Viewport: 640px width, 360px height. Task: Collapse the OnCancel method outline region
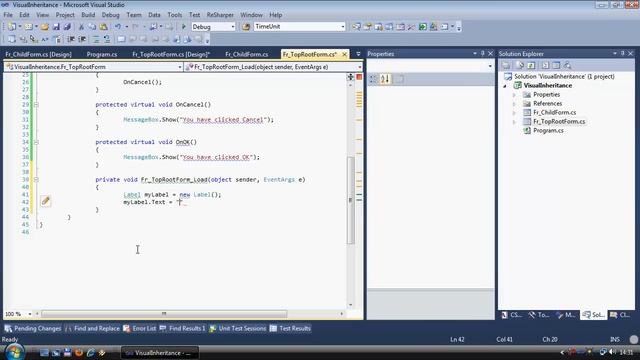pyautogui.click(x=36, y=105)
